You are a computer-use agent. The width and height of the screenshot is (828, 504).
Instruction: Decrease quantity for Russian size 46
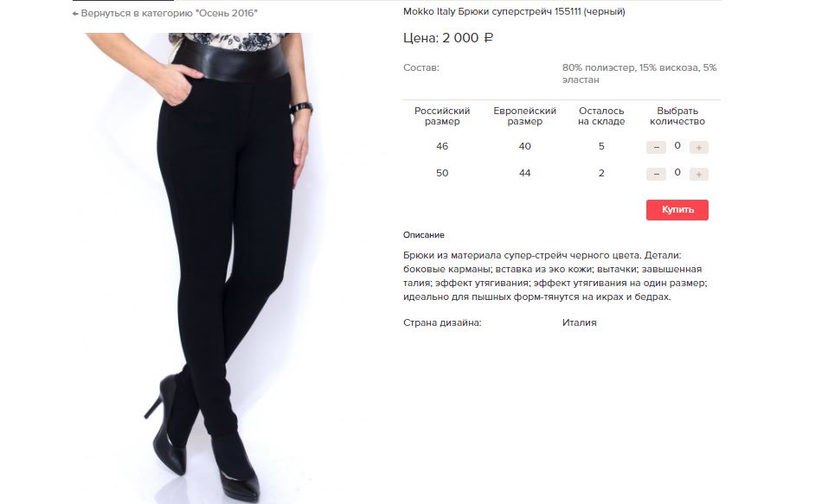656,147
